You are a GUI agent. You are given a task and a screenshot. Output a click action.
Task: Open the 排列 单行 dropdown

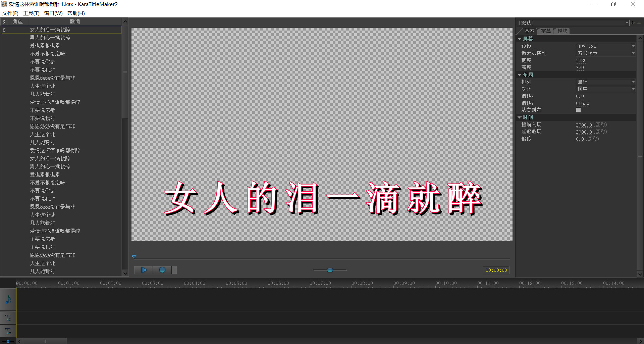pyautogui.click(x=605, y=82)
